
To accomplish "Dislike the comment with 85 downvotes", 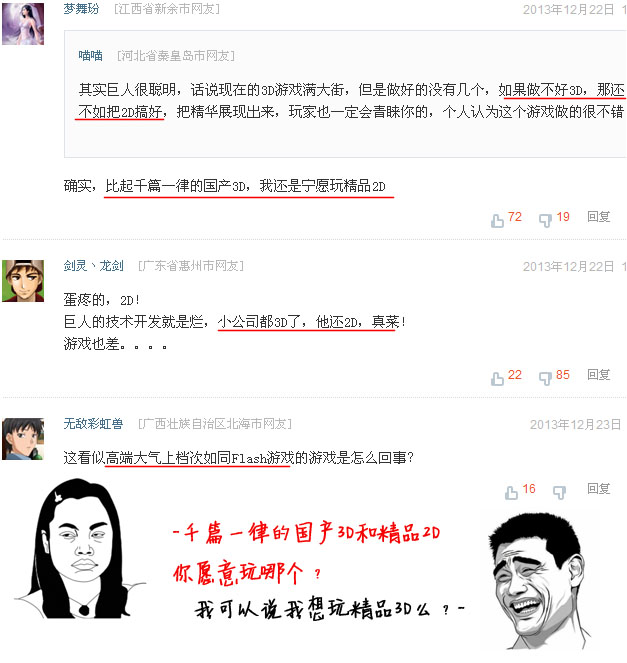I will pos(545,378).
